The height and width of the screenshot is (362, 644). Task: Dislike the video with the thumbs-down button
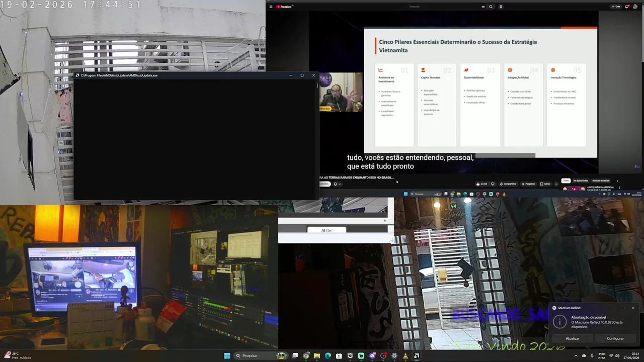493,184
